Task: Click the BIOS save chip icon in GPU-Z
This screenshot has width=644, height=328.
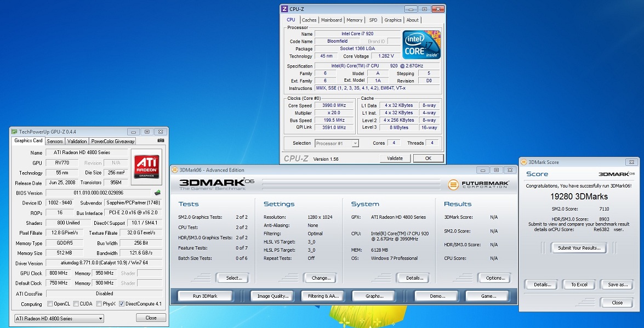Action: click(157, 193)
